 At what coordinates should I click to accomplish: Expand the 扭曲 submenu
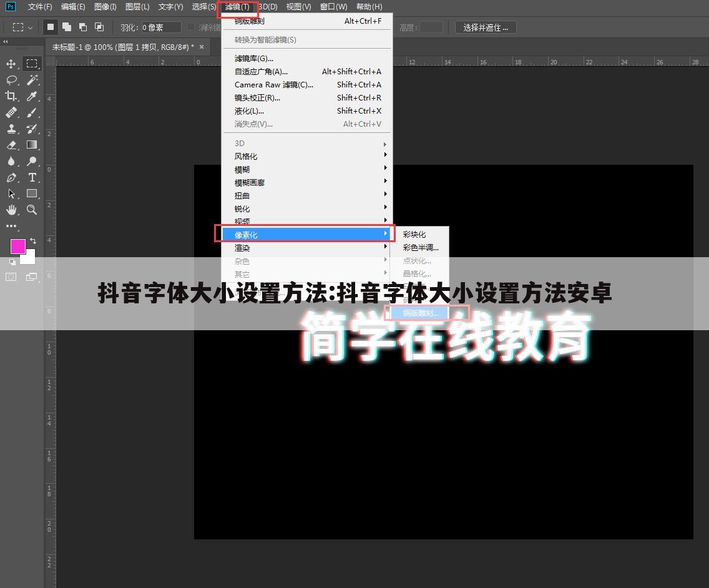pos(307,196)
